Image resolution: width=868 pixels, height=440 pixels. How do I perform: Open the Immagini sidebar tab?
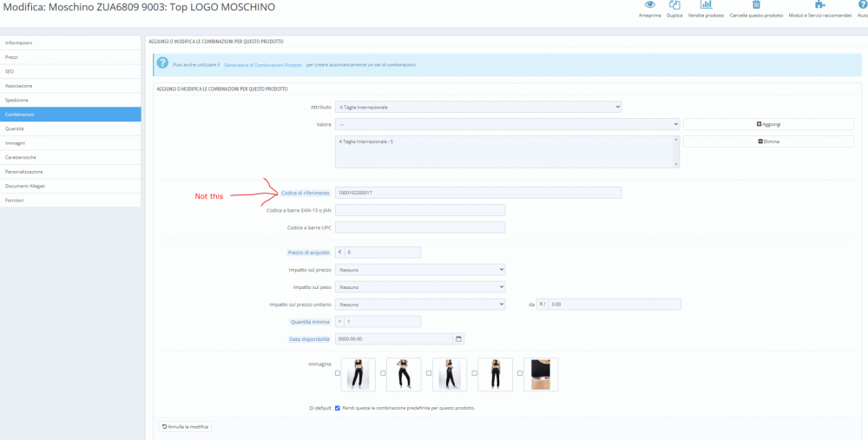70,143
